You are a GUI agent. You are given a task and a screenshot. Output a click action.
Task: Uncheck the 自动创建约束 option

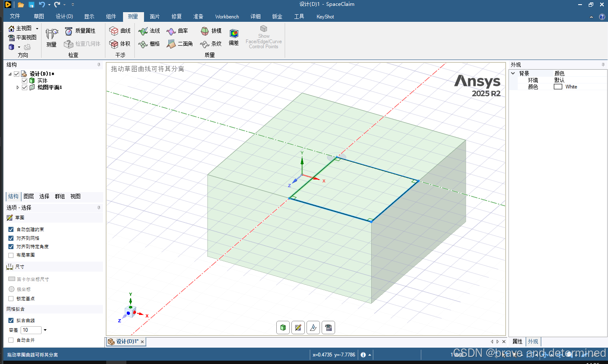(x=10, y=229)
